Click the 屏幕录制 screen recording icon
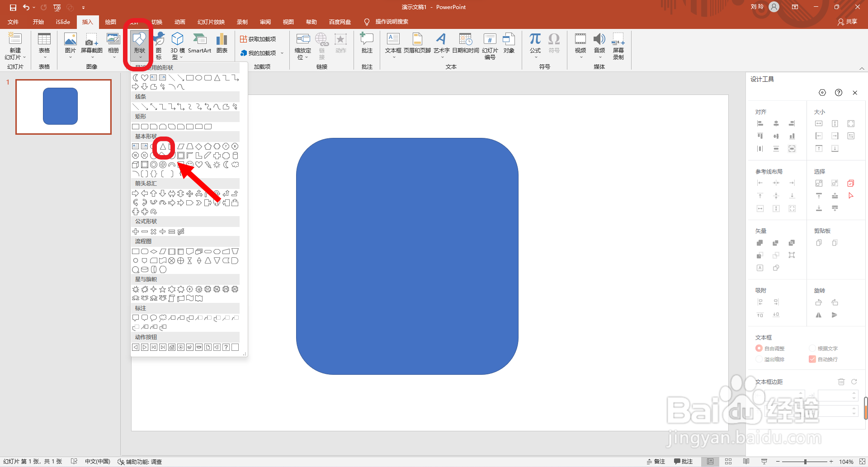 (618, 46)
